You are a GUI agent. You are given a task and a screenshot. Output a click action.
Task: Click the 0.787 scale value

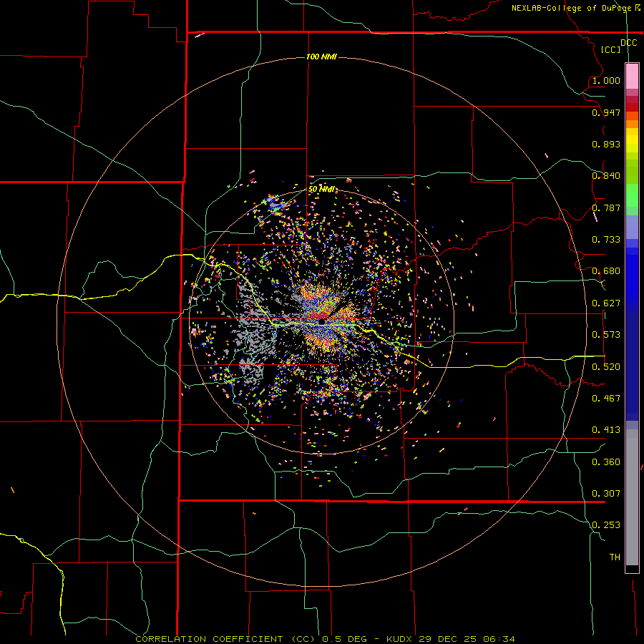[606, 208]
